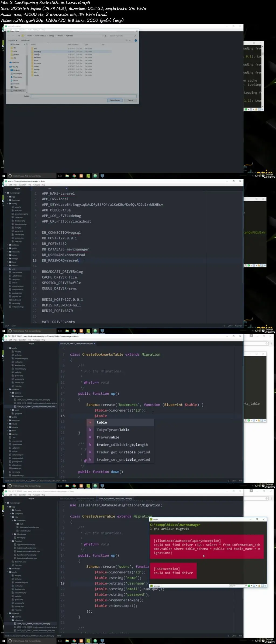Click the dialog navigation pane scrollbar

[27, 67]
